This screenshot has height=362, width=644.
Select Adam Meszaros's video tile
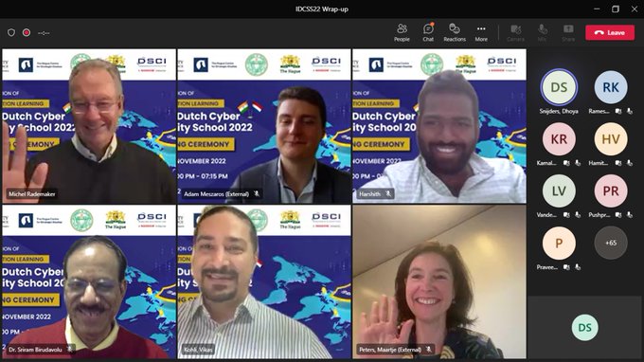[x=264, y=126]
